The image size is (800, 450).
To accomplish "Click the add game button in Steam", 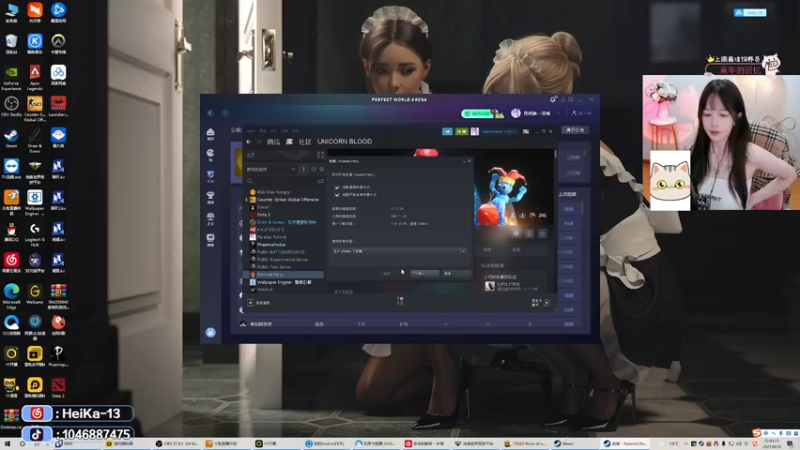I will (x=259, y=303).
